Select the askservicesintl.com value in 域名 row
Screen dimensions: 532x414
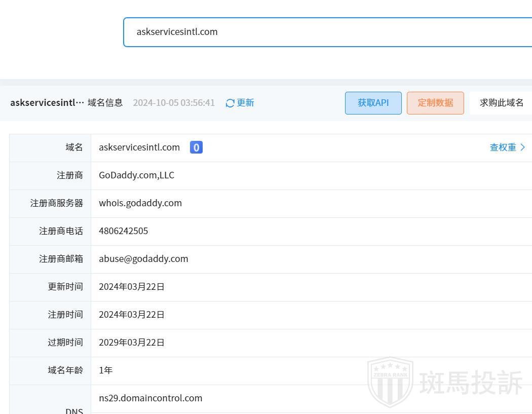click(139, 147)
